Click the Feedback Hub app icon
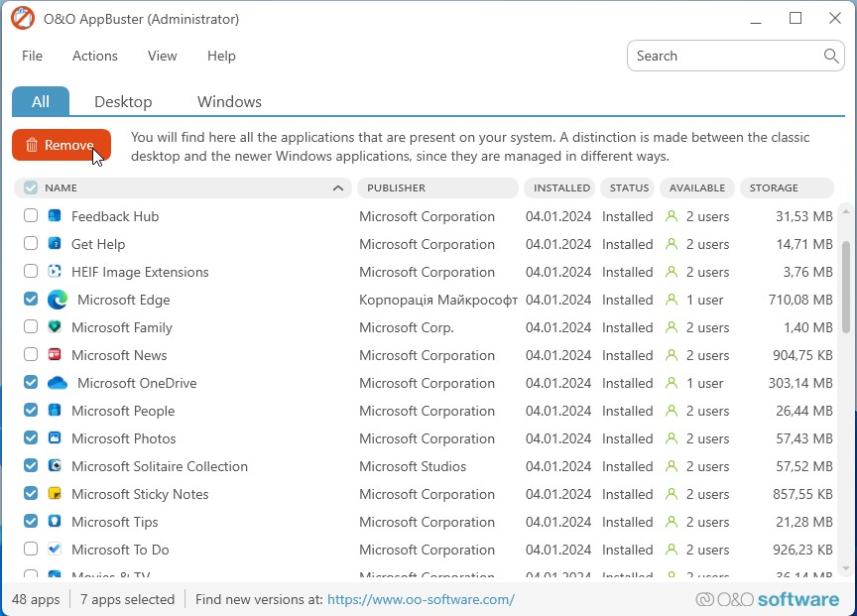 [x=55, y=215]
